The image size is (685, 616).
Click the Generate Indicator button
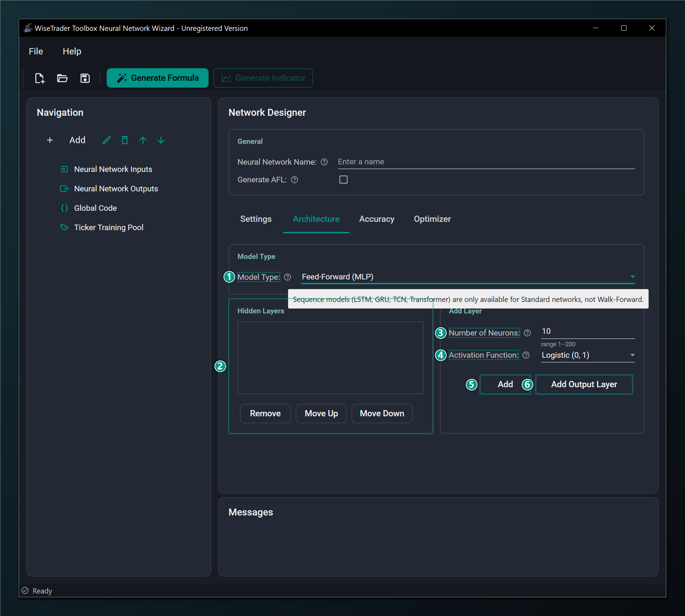point(263,78)
